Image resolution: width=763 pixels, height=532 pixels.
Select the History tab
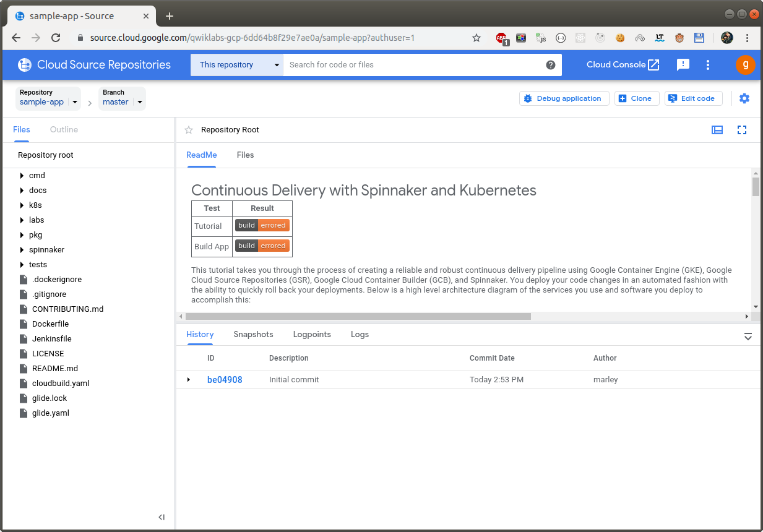200,335
